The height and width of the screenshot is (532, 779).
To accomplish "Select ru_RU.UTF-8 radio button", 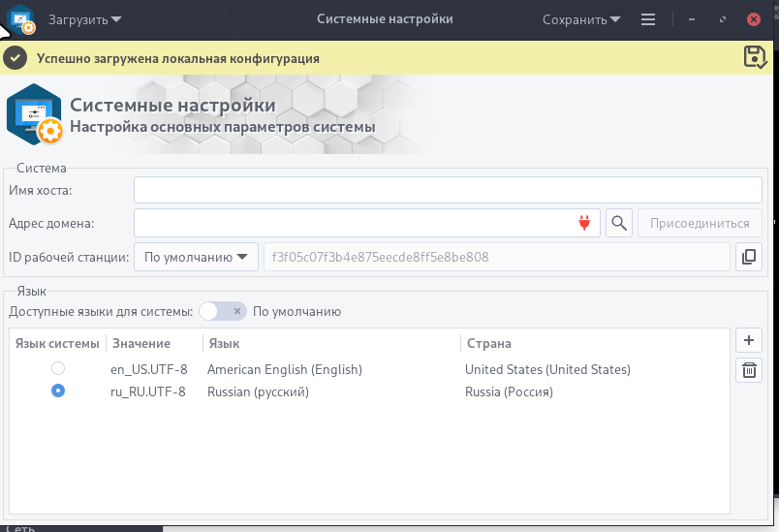I will click(x=58, y=391).
